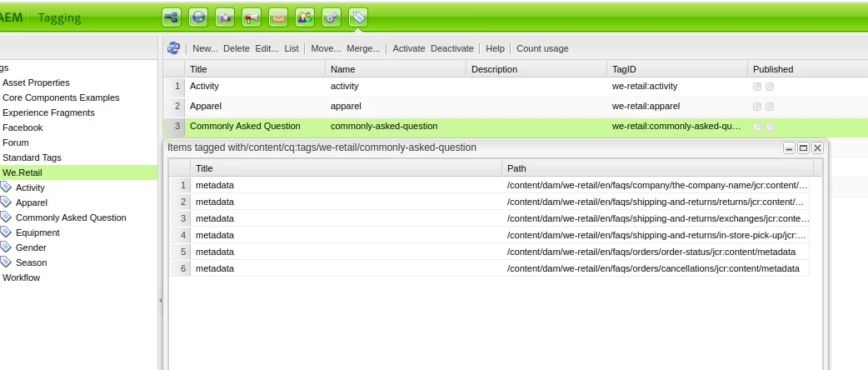The width and height of the screenshot is (868, 370).
Task: Select Experience Fragments in the tree
Action: click(x=48, y=112)
